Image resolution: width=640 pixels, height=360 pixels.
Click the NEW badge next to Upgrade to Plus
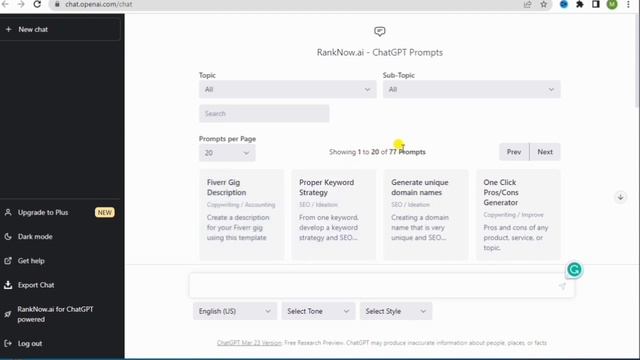[104, 213]
